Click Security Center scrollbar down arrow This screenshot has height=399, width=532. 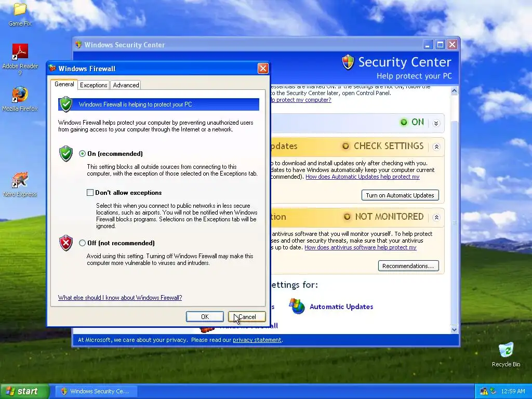454,329
